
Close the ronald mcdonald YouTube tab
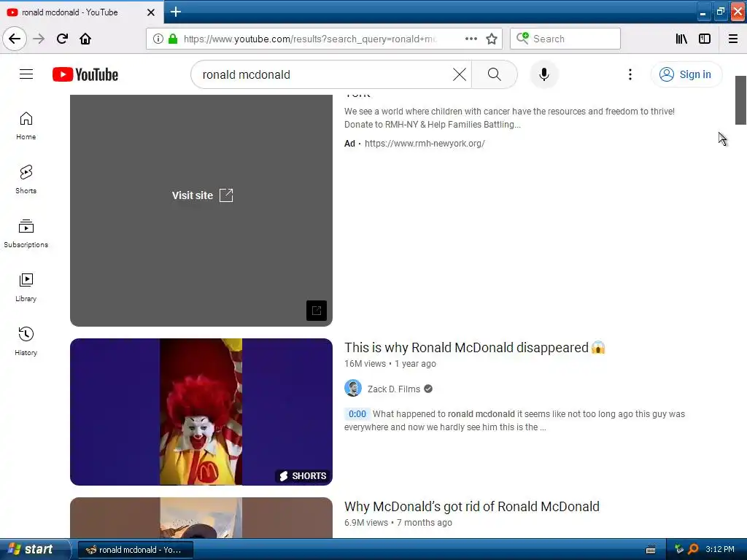point(151,12)
